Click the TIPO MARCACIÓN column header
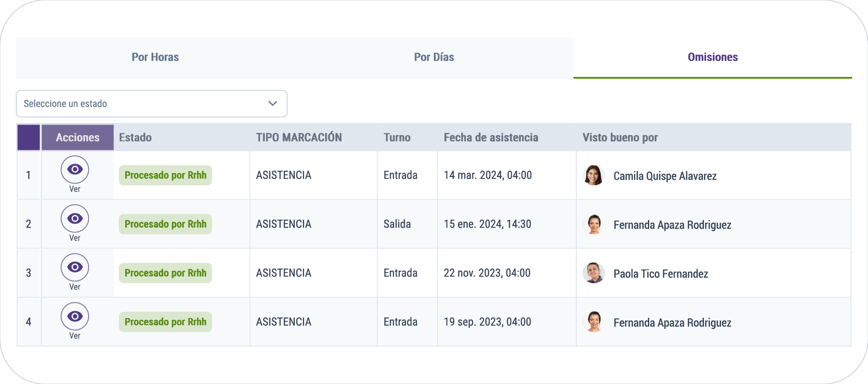Screen dimensions: 868x384 point(299,137)
